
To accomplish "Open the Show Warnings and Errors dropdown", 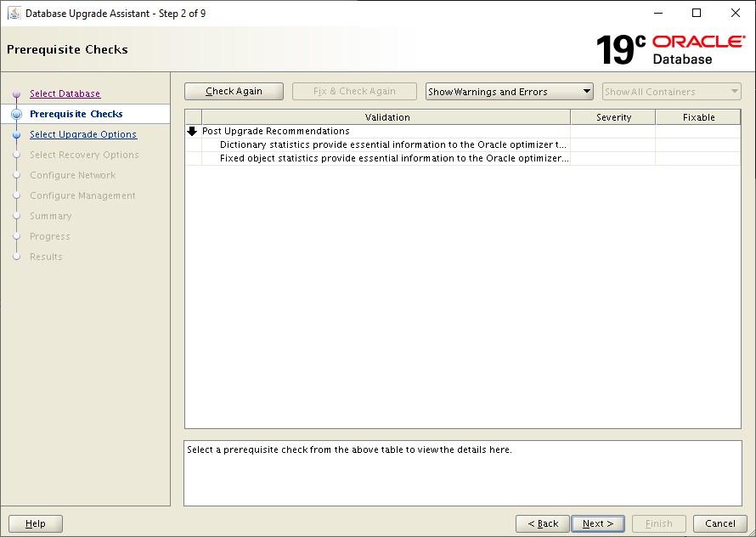I will [508, 91].
